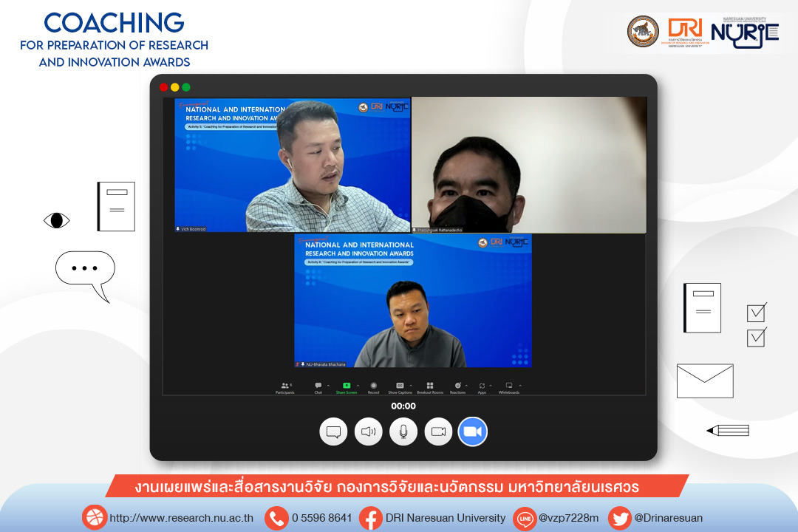This screenshot has width=798, height=532.
Task: Expand the Share Screen options arrow
Action: pos(358,386)
